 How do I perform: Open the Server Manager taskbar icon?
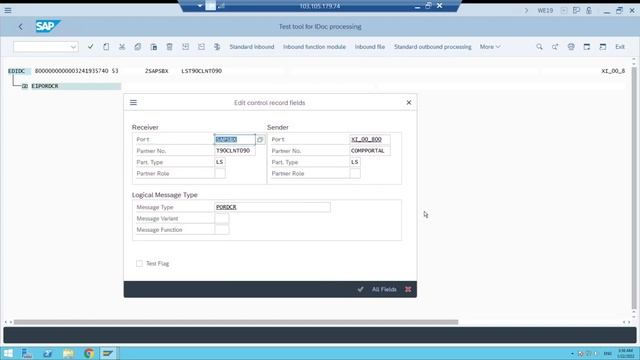pos(27,353)
